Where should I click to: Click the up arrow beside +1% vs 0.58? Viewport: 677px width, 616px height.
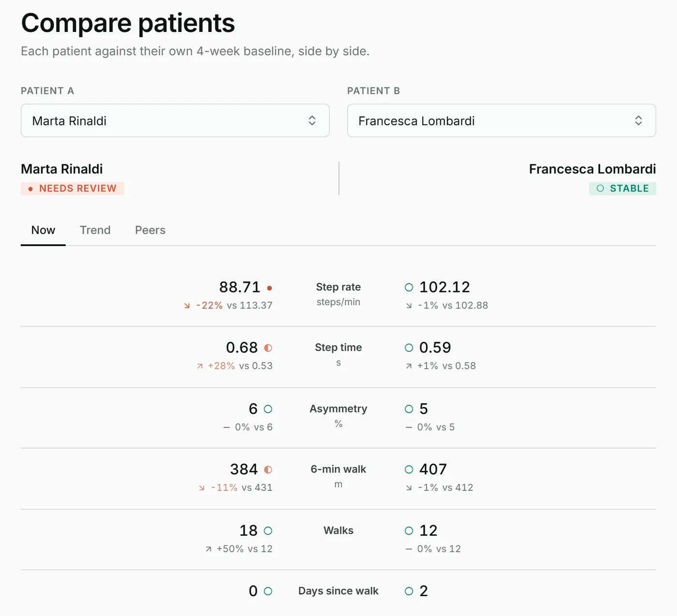click(x=409, y=366)
